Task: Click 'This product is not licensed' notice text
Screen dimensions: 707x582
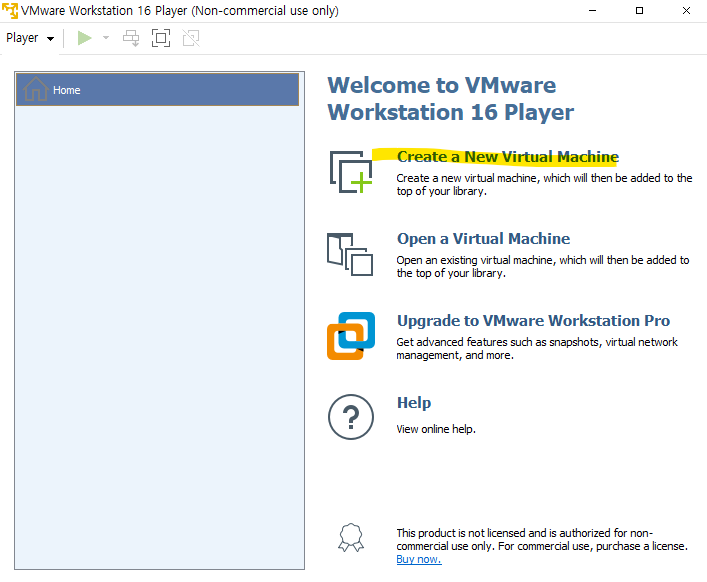Action: click(x=542, y=540)
